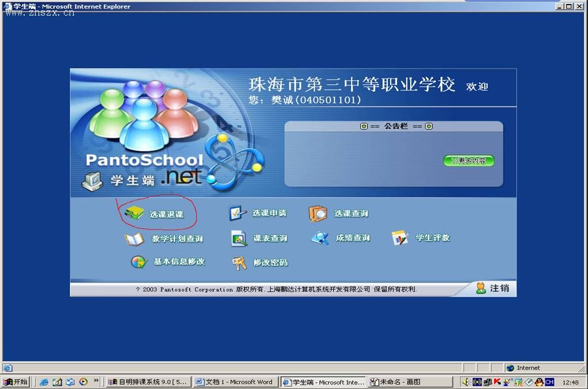The height and width of the screenshot is (389, 588).
Task: Open 选课申请 via its checkmark icon
Action: (238, 213)
